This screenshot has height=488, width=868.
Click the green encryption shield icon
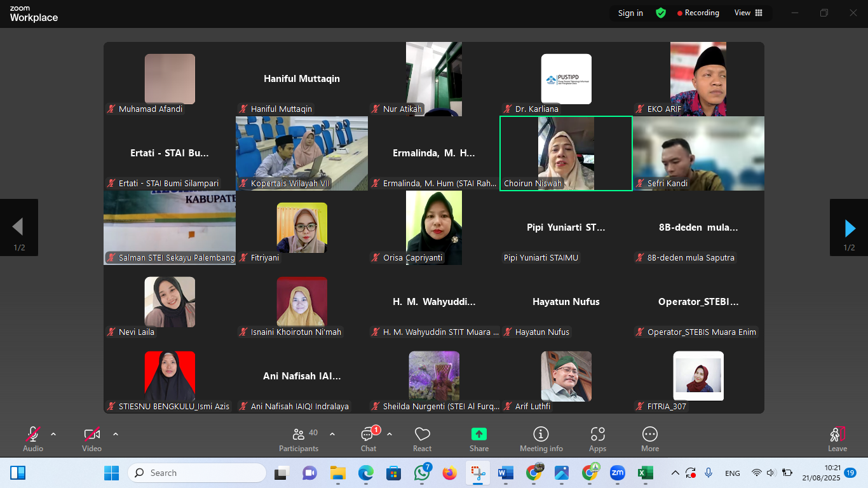click(x=661, y=13)
